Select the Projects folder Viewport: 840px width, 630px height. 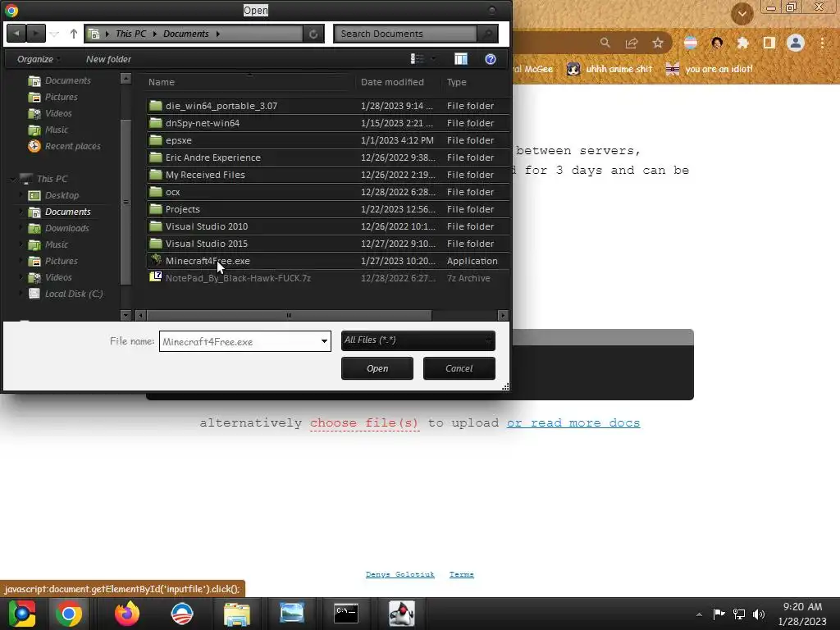point(328,209)
